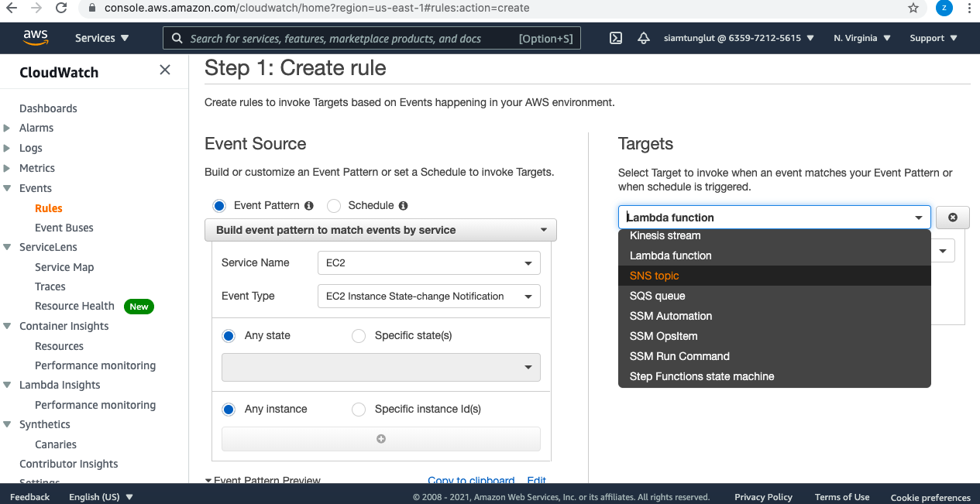Select the Specific state(s) radio button
Screen dimensions: 980x504
pyautogui.click(x=359, y=336)
